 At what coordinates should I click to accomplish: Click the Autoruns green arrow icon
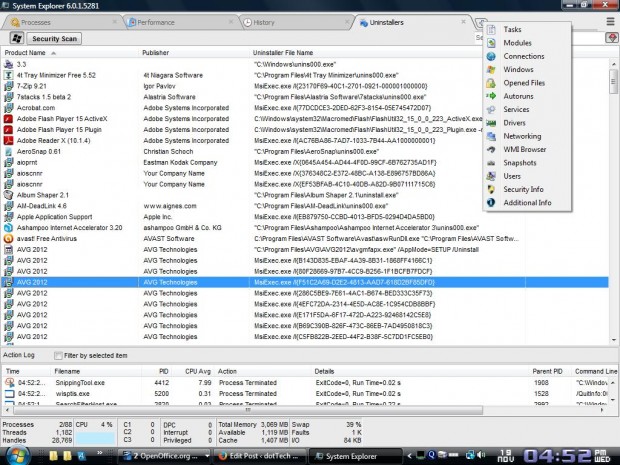pos(491,96)
